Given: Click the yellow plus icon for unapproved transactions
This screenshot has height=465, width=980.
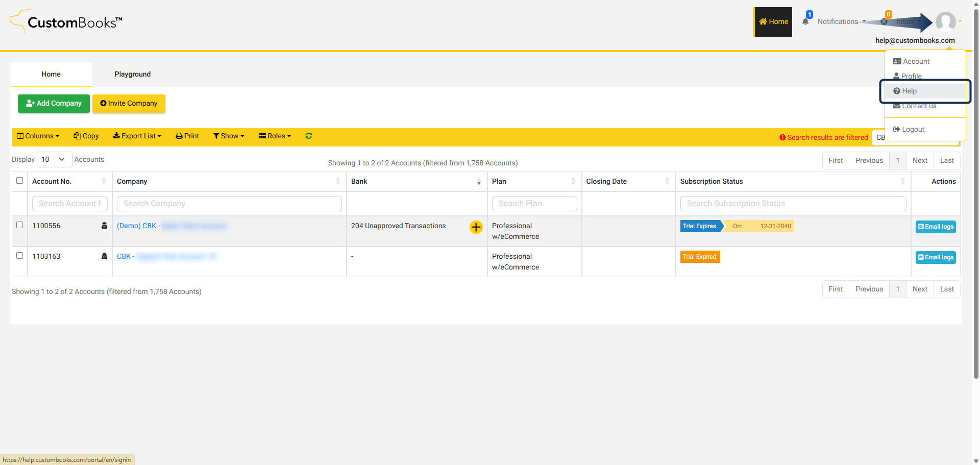Looking at the screenshot, I should [476, 227].
